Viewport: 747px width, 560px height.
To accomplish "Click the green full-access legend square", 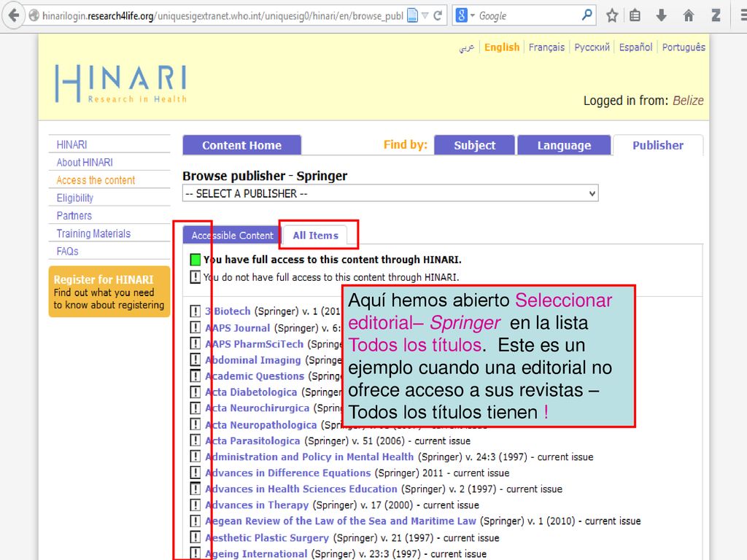I will click(x=195, y=260).
